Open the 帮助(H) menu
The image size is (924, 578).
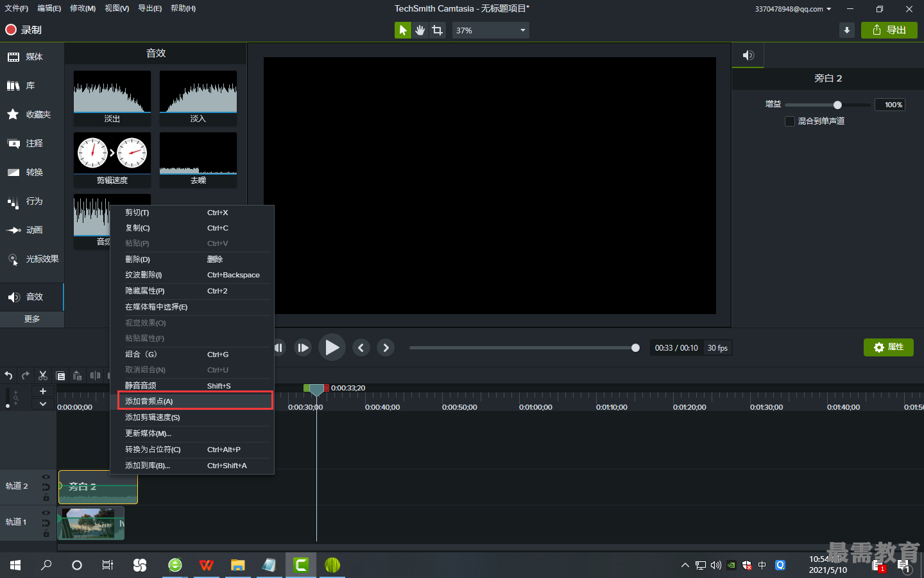(x=184, y=8)
